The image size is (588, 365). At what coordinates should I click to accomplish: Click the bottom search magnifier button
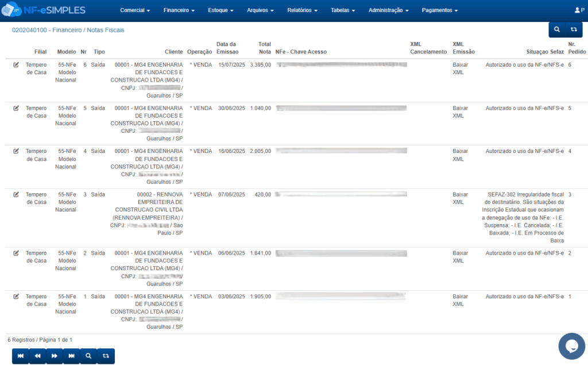(88, 356)
